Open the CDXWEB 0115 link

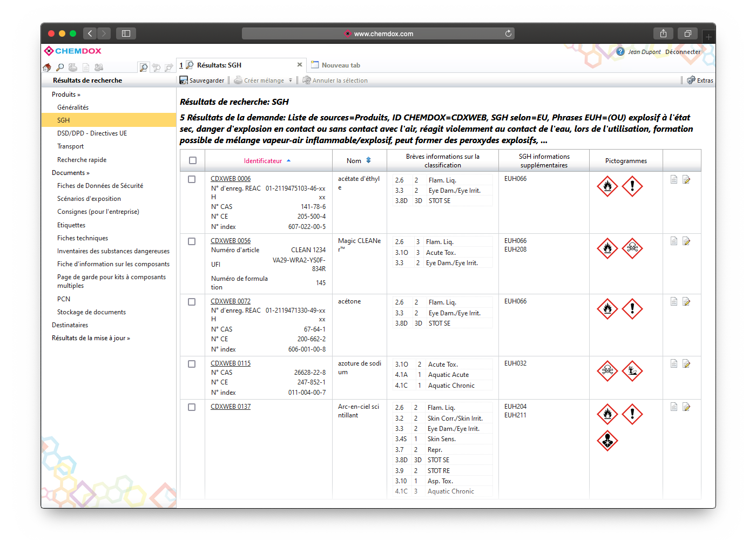click(x=231, y=363)
